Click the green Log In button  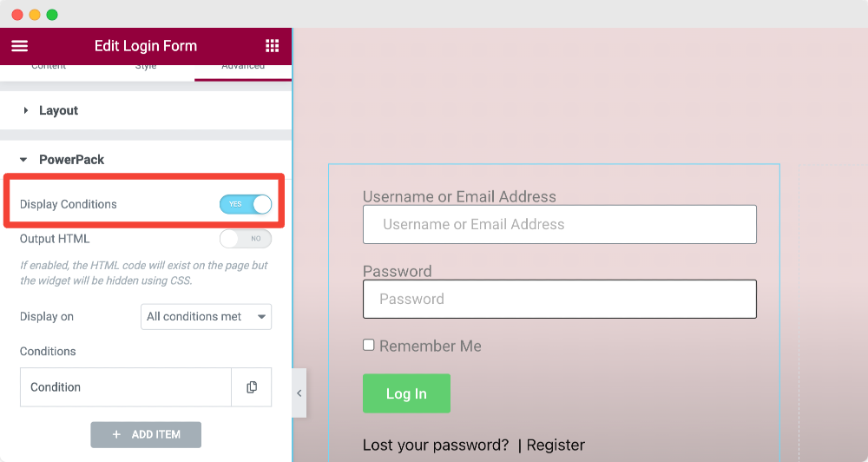406,393
